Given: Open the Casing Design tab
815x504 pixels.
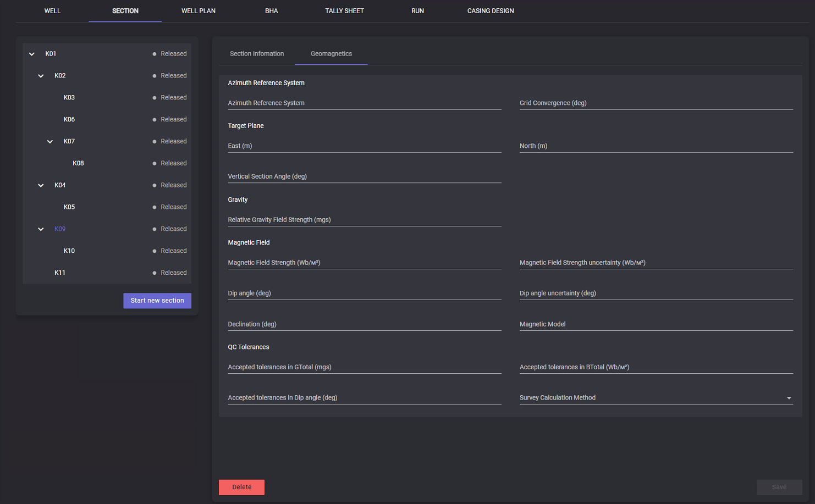Looking at the screenshot, I should pos(490,11).
